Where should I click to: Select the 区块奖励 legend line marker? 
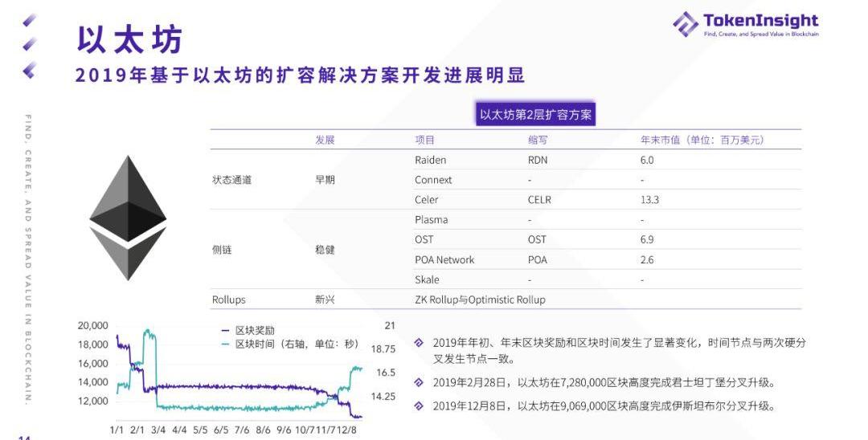click(226, 331)
